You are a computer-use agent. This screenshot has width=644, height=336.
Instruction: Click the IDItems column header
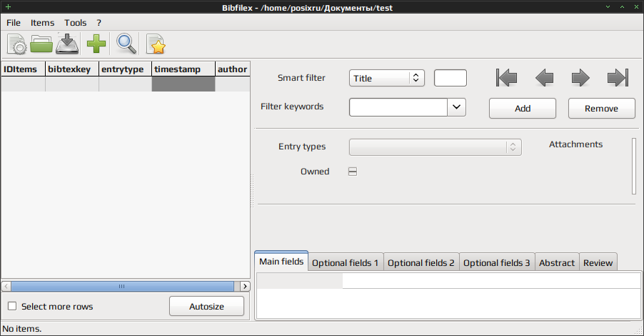pyautogui.click(x=23, y=69)
